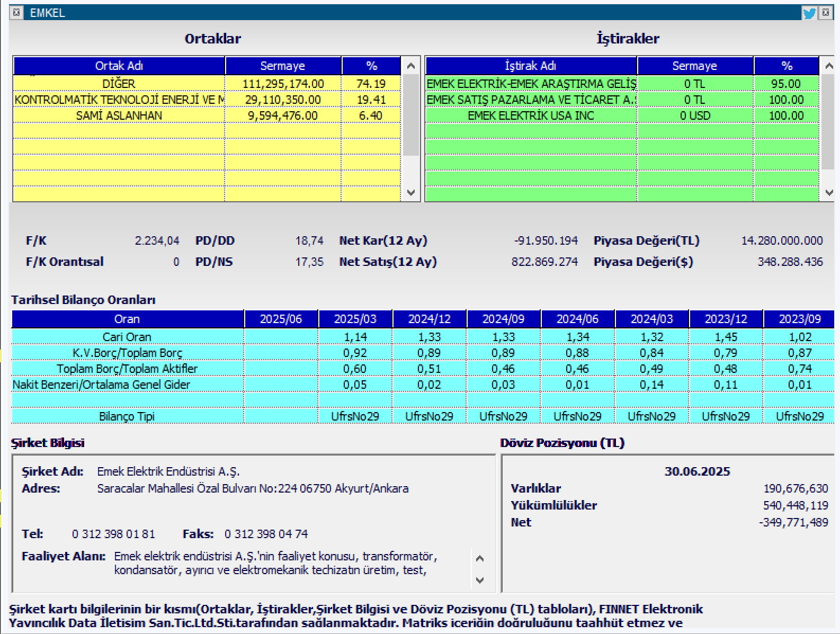Viewport: 840px width, 634px height.
Task: Click the pin icon left of EMKEL title
Action: coord(16,12)
